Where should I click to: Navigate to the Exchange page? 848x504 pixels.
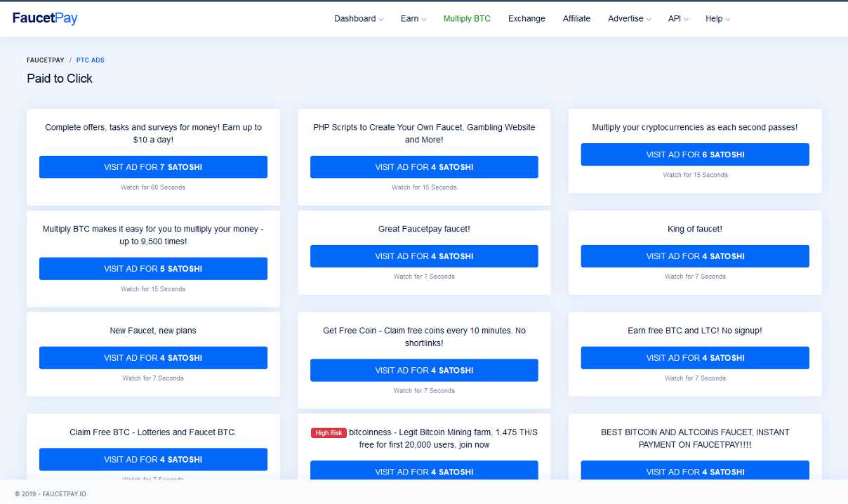[x=526, y=18]
